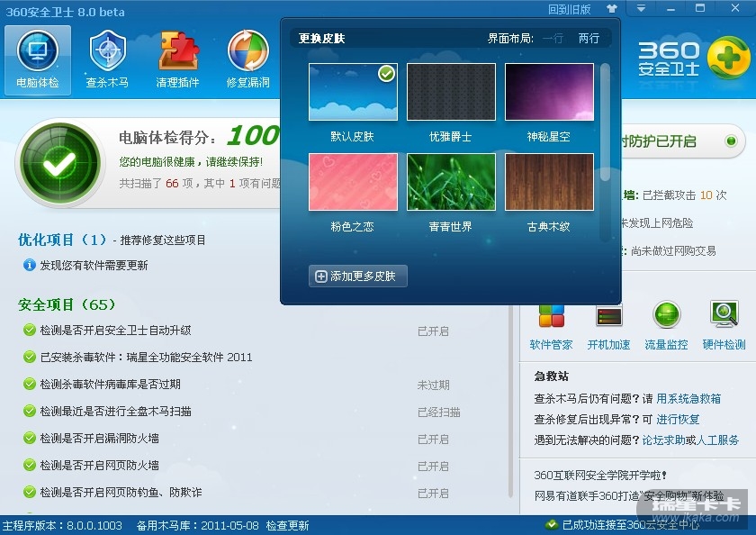Click the large green checkup shield icon
The width and height of the screenshot is (756, 535).
[59, 163]
